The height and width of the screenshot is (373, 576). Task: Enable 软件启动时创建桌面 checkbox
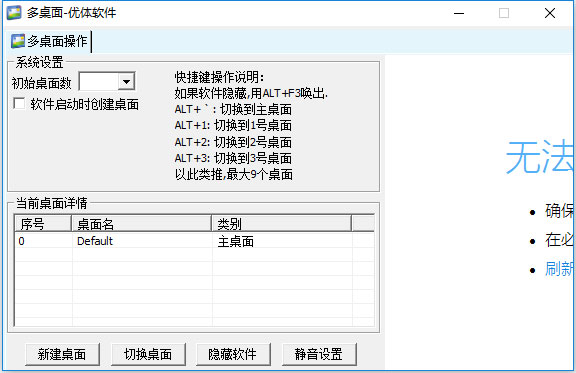pos(19,104)
